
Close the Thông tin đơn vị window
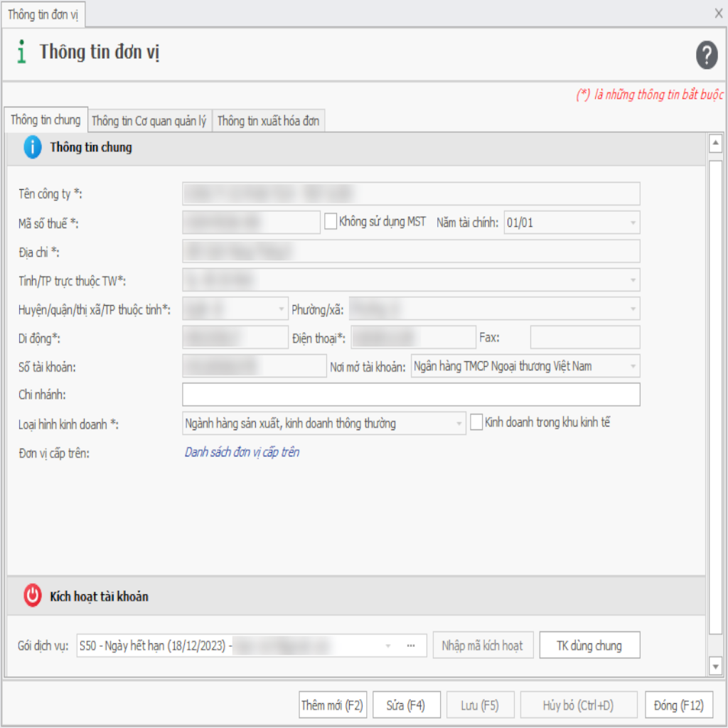(718, 13)
